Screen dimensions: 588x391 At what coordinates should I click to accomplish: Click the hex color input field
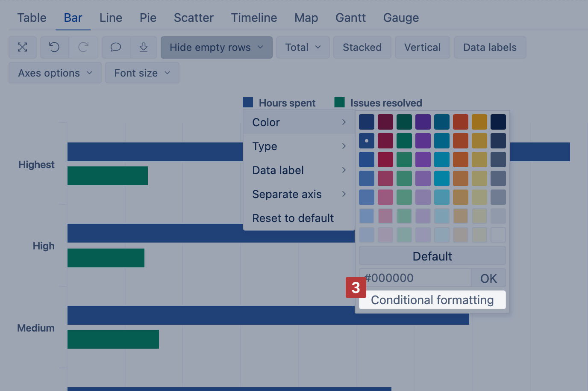415,278
